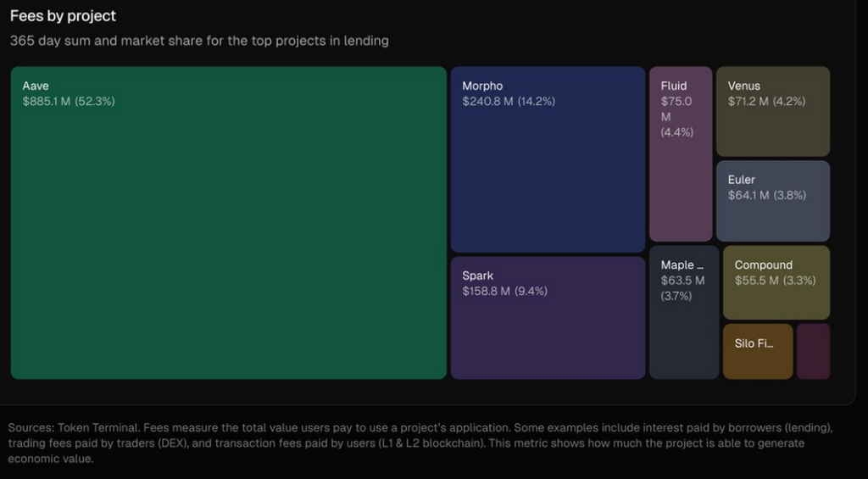Image resolution: width=868 pixels, height=479 pixels.
Task: Click the brown Silo Fi tile
Action: coord(758,351)
